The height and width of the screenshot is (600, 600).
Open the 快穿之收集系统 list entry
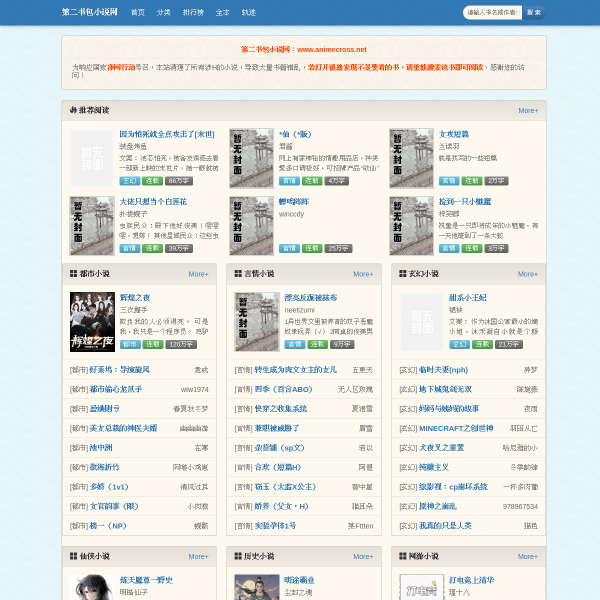point(281,409)
